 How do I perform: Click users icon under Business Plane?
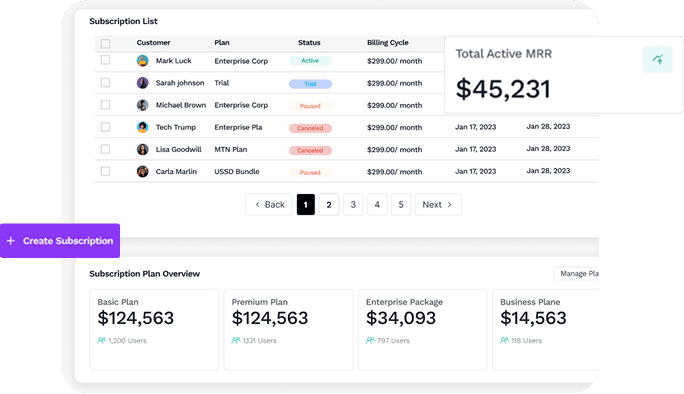505,340
